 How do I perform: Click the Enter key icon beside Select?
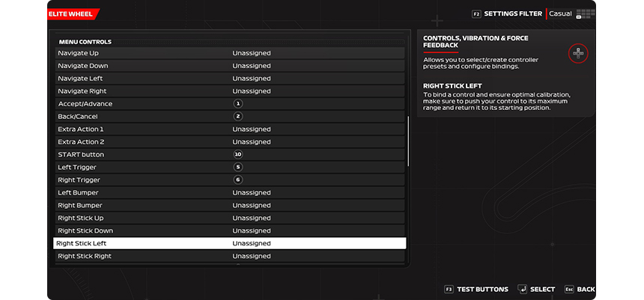523,289
